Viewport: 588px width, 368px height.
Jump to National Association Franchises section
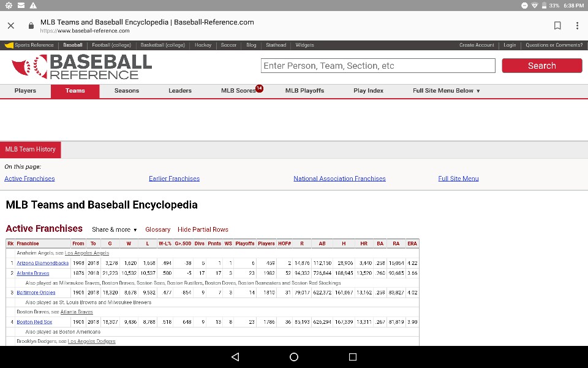pos(339,178)
